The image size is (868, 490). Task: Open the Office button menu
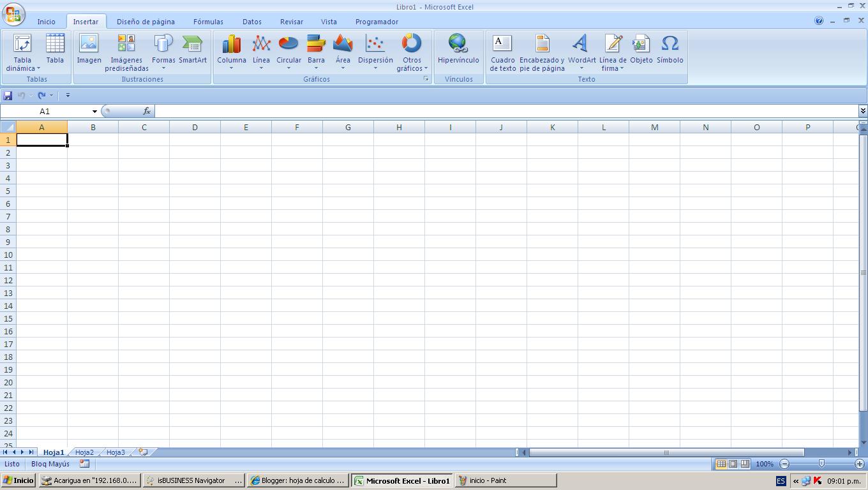tap(13, 14)
